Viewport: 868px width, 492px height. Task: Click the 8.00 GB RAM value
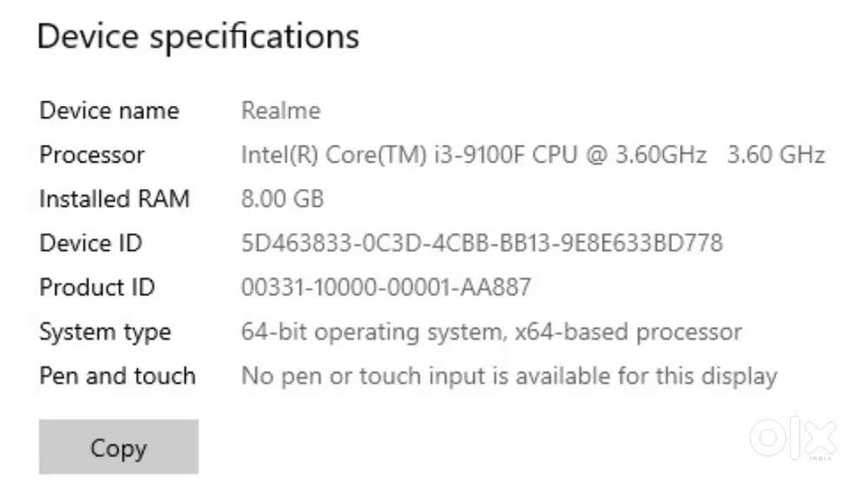(282, 199)
